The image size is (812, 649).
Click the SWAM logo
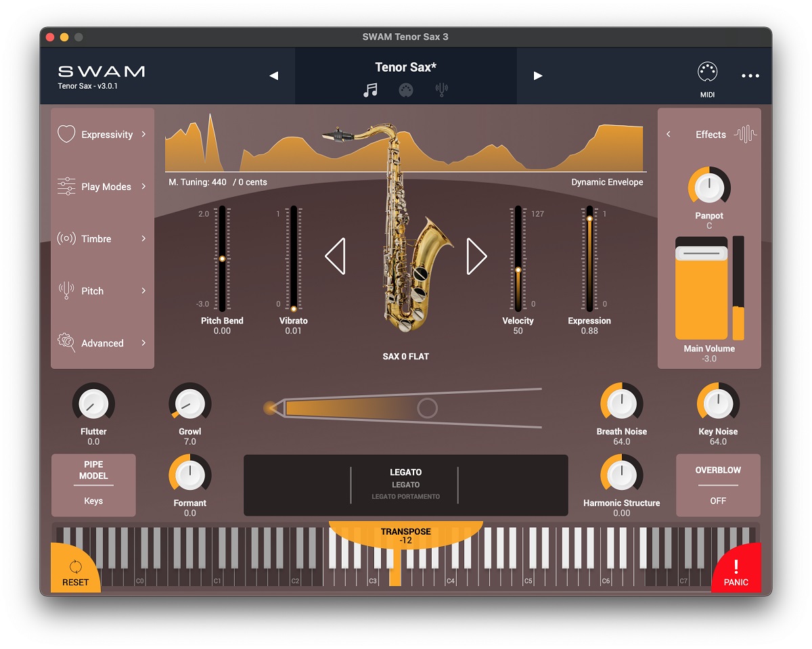(101, 71)
